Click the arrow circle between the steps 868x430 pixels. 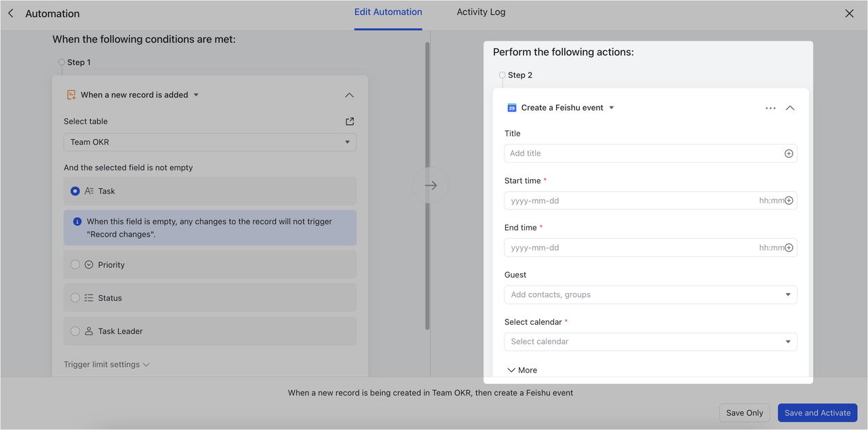click(431, 185)
